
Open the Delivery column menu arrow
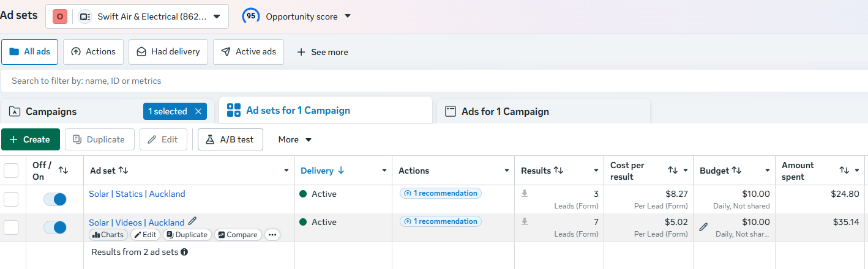coord(384,171)
